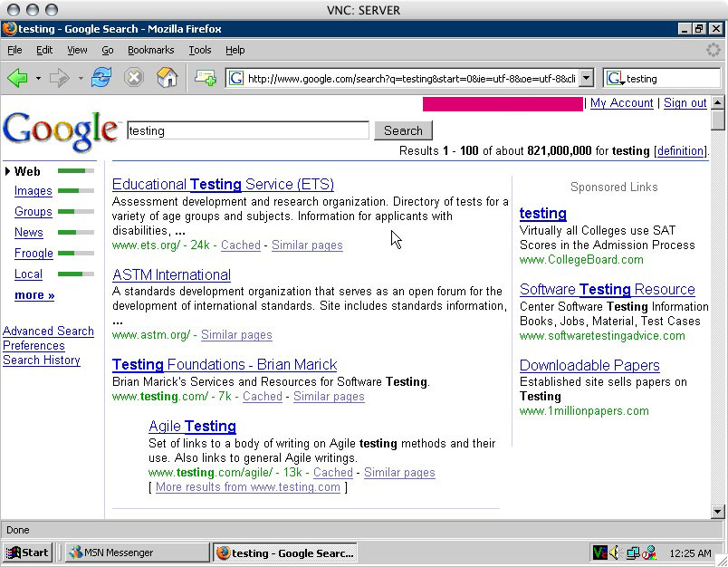
Task: Open the Edit menu
Action: (44, 50)
